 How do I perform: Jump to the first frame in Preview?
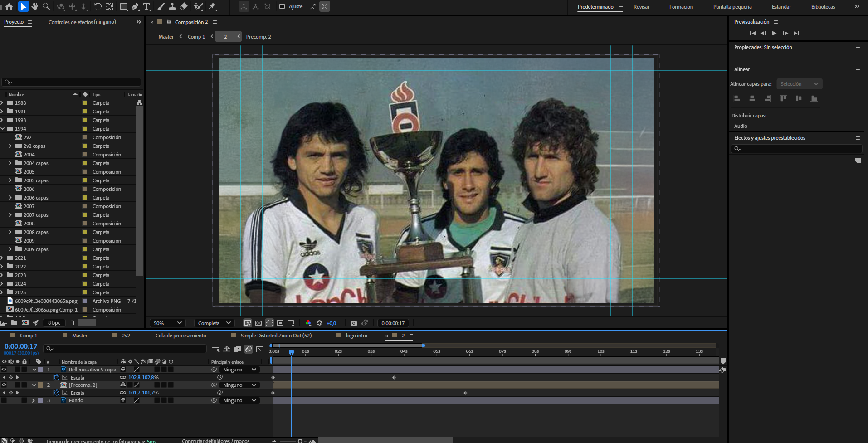coord(753,33)
